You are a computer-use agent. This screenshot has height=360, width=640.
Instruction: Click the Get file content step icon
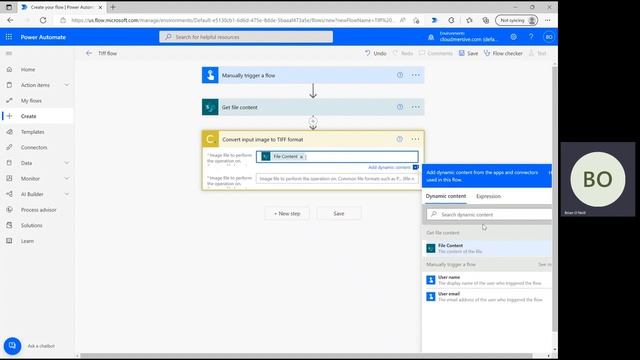click(210, 107)
